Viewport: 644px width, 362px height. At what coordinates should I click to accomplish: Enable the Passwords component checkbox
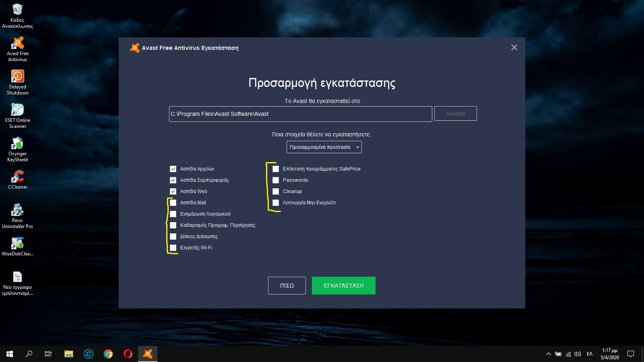pyautogui.click(x=276, y=180)
